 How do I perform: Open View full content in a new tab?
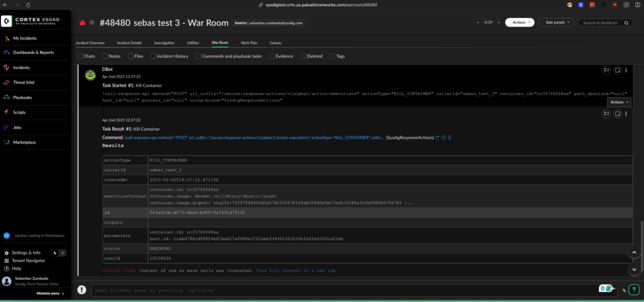pyautogui.click(x=297, y=271)
